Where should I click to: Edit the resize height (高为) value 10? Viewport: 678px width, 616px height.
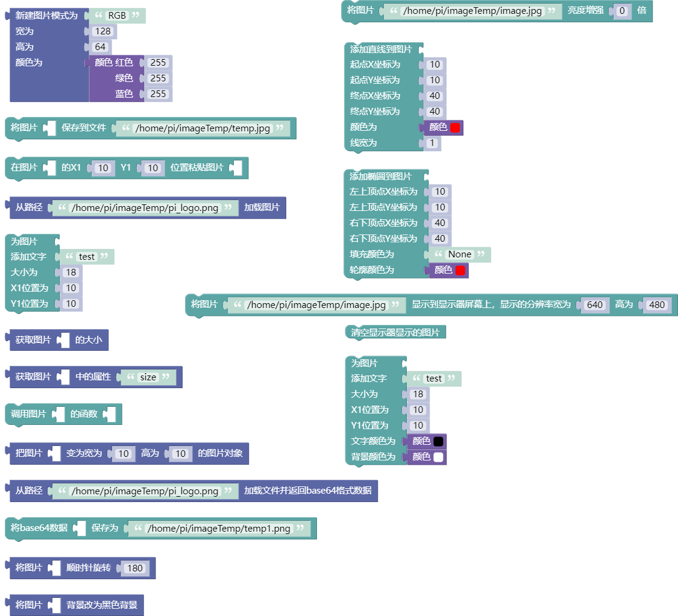click(180, 454)
